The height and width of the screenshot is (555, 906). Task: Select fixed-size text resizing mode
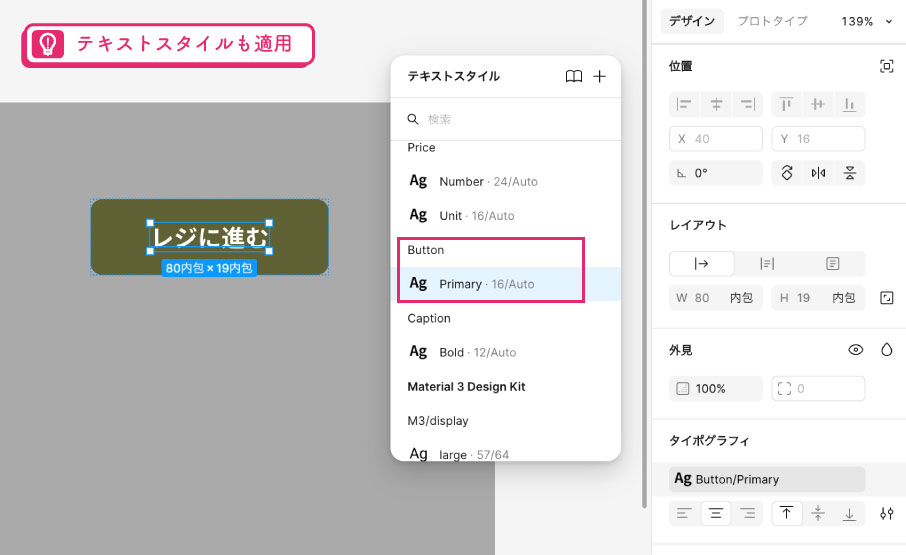[x=832, y=263]
